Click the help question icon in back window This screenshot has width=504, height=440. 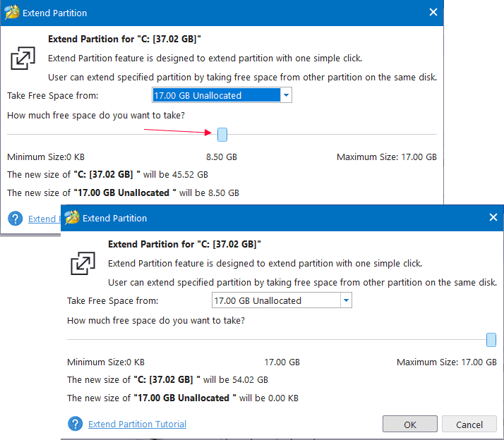pos(15,219)
